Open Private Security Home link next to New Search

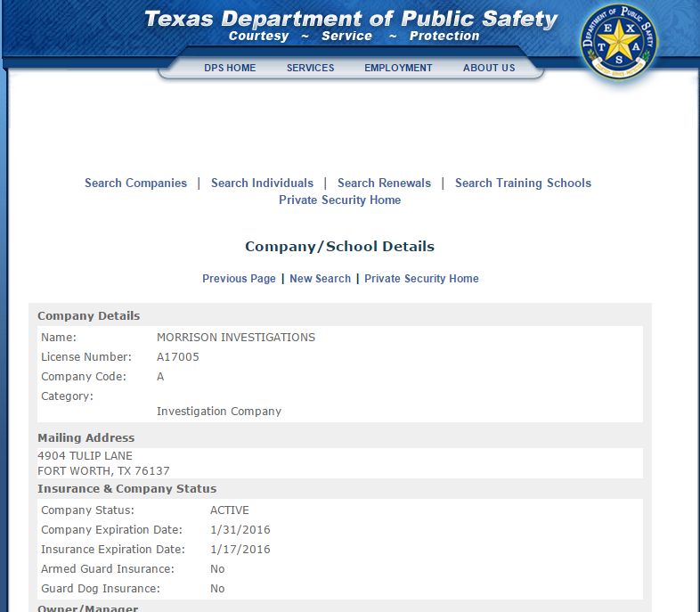pyautogui.click(x=421, y=279)
